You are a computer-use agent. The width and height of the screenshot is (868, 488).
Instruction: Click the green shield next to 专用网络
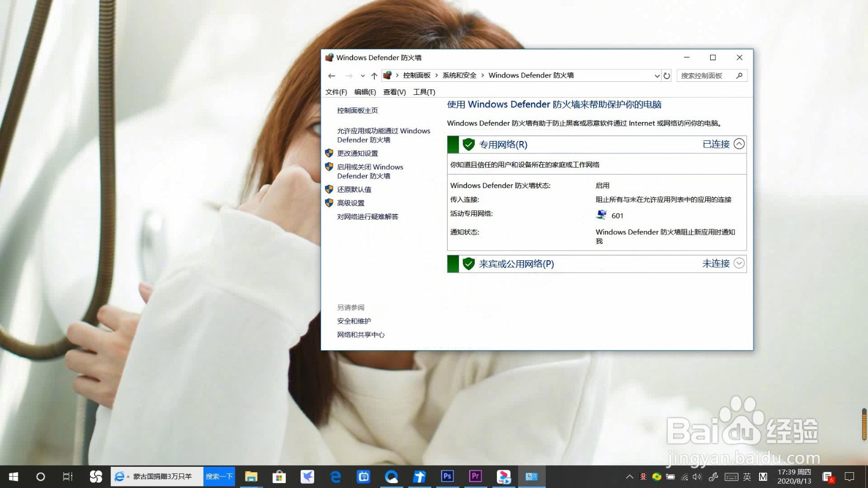[x=469, y=145]
